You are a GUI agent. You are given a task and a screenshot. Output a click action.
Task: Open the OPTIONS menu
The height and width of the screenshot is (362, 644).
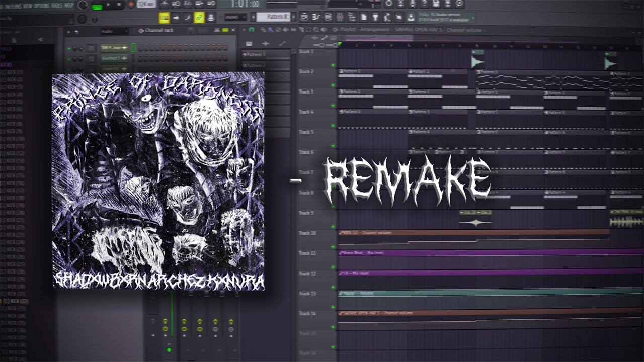point(42,6)
